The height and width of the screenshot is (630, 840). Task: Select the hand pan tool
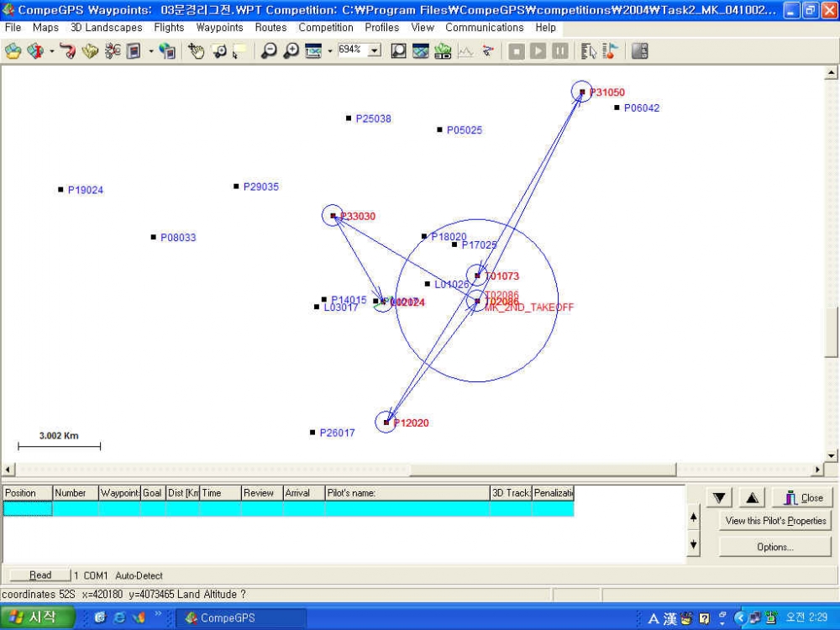coord(197,51)
